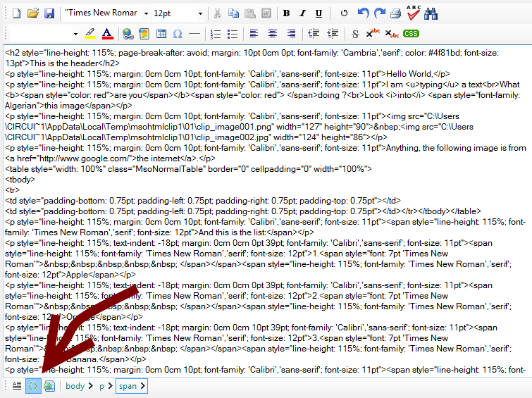Click the green CSS button
The image size is (532, 398).
tap(411, 34)
